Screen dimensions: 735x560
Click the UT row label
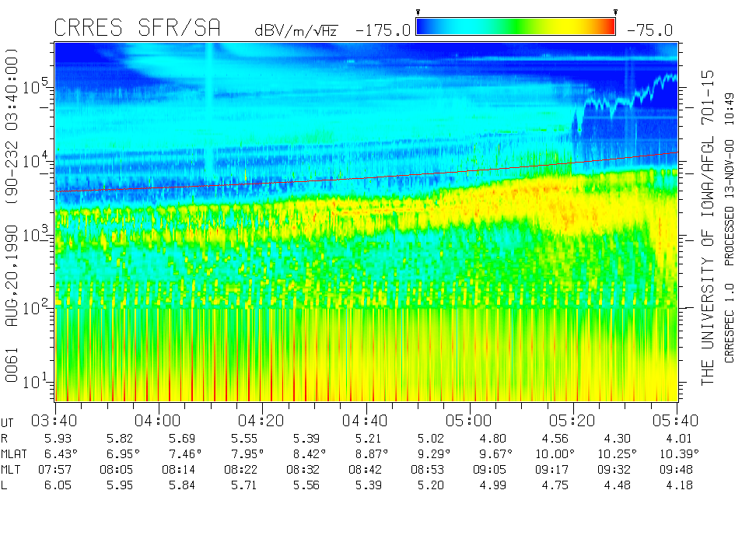pyautogui.click(x=8, y=422)
